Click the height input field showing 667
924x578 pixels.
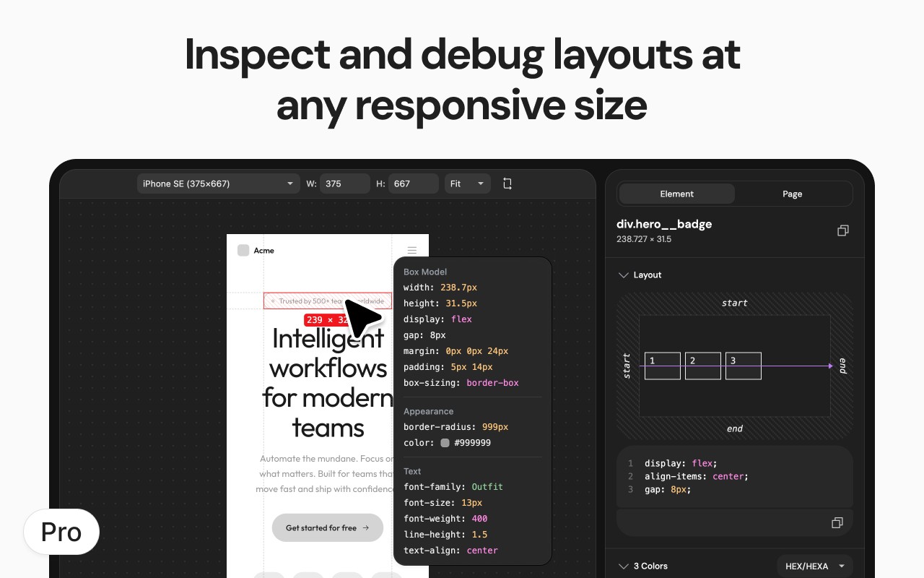(x=414, y=184)
